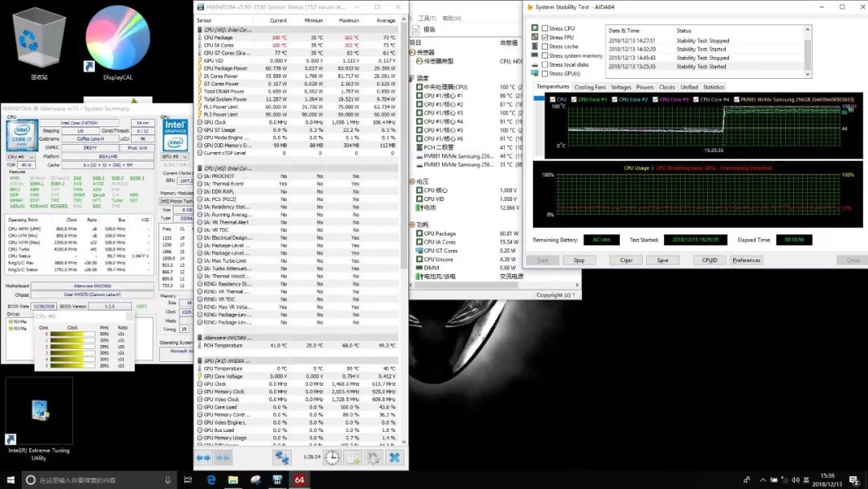
Task: Switch to the Unified tab
Action: [x=690, y=87]
